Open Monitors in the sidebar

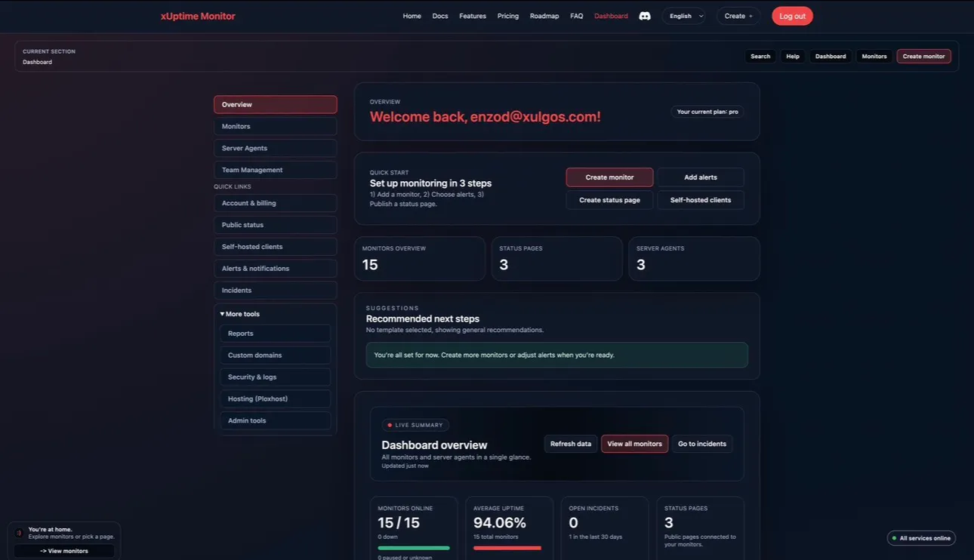pos(276,127)
